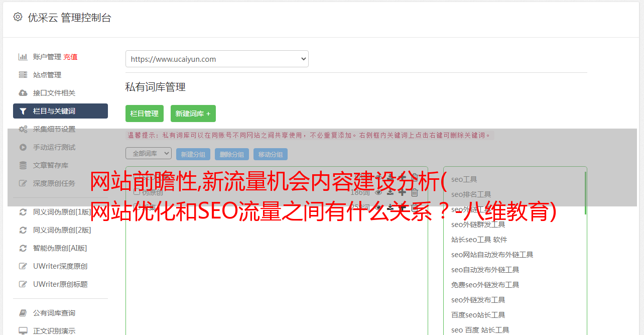Screen dimensions: 644x335
Task: Select the keyword seo工具 in the list
Action: (464, 179)
